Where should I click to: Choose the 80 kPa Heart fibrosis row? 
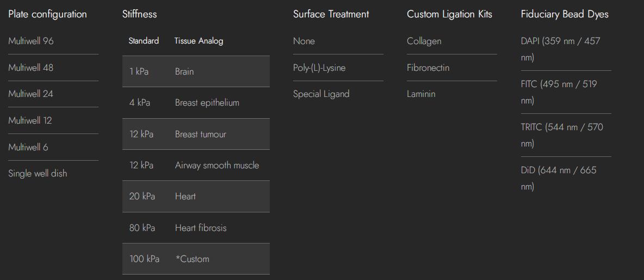195,228
